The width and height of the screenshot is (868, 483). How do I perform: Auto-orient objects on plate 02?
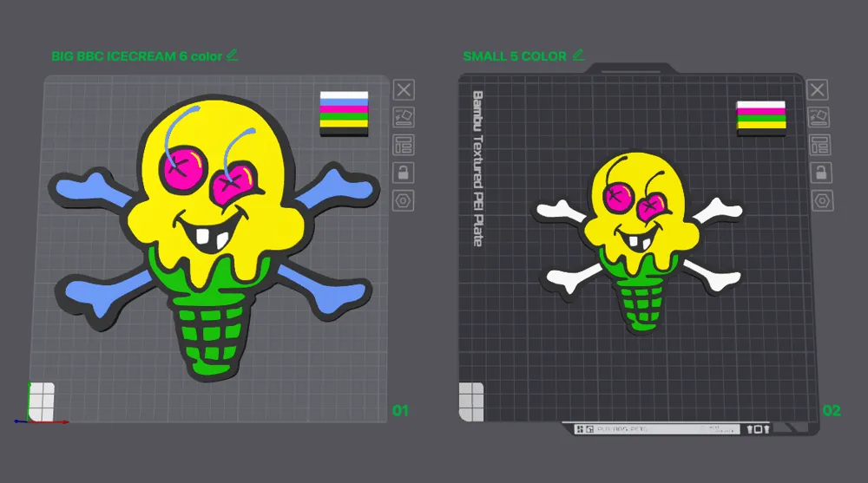pyautogui.click(x=819, y=117)
